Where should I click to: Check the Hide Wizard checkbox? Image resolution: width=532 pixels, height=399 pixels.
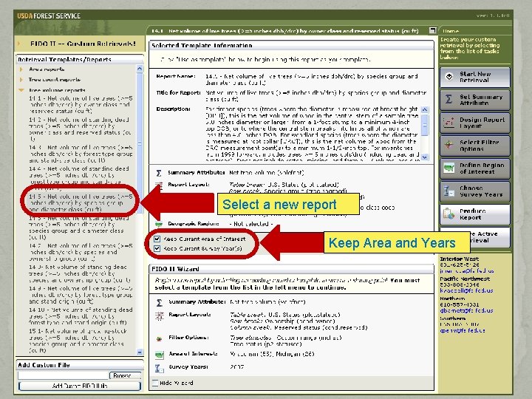pyautogui.click(x=155, y=383)
